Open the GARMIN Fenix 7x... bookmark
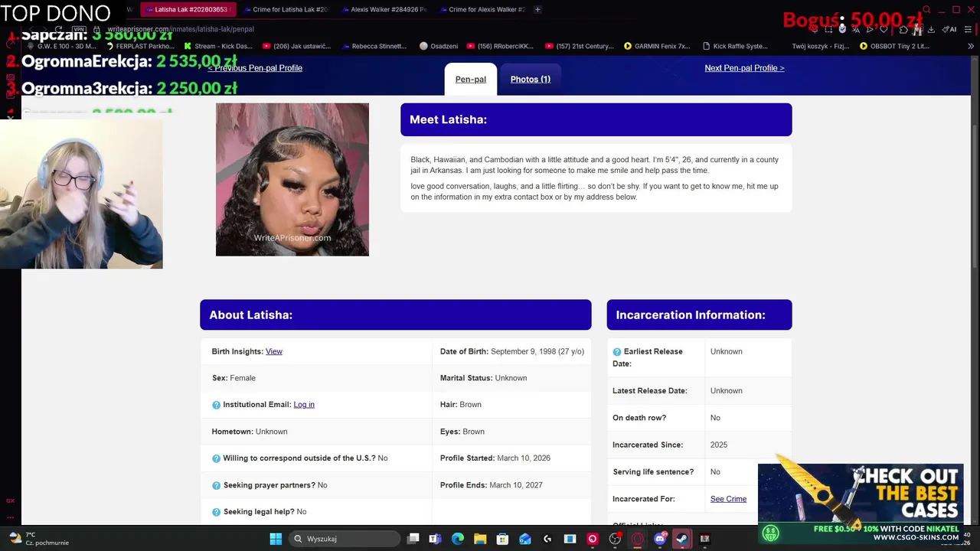The image size is (980, 551). (658, 46)
